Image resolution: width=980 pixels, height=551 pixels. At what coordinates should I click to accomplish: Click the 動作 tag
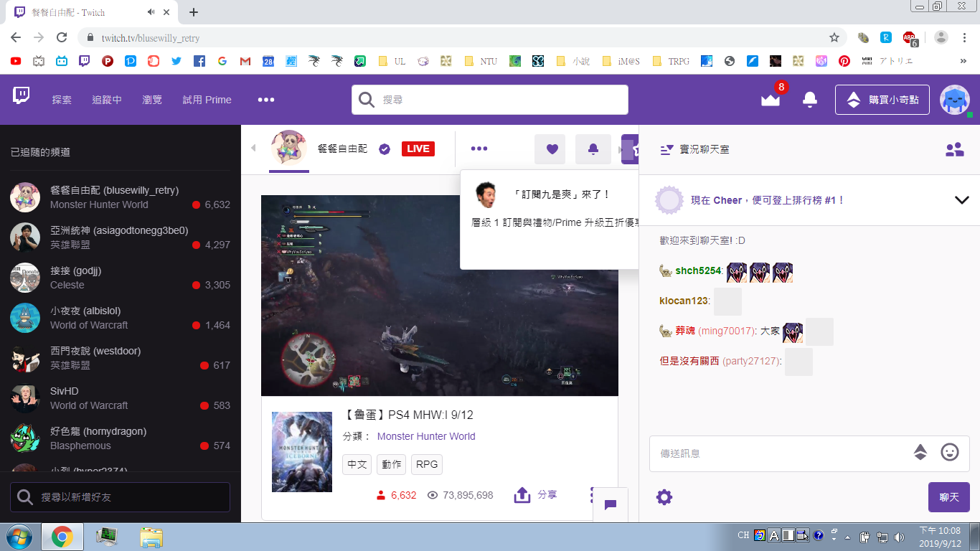[x=392, y=465]
